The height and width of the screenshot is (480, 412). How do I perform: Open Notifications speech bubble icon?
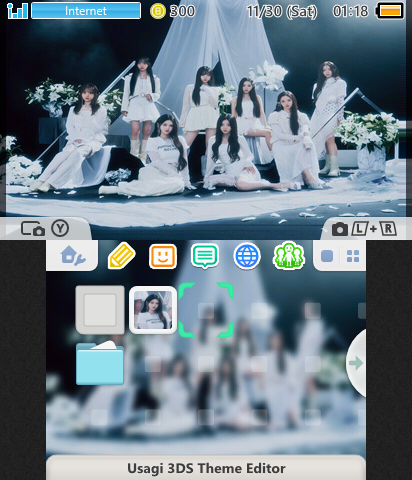205,256
